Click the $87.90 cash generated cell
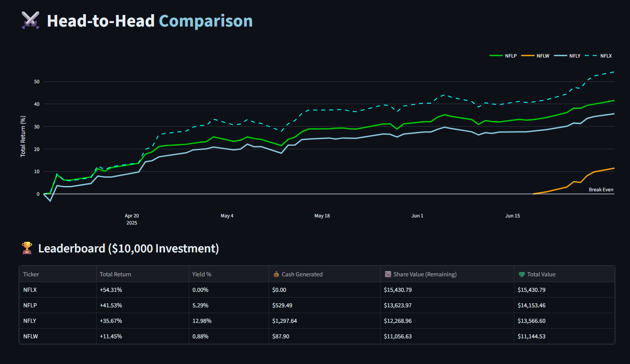Image resolution: width=630 pixels, height=364 pixels. (324, 336)
